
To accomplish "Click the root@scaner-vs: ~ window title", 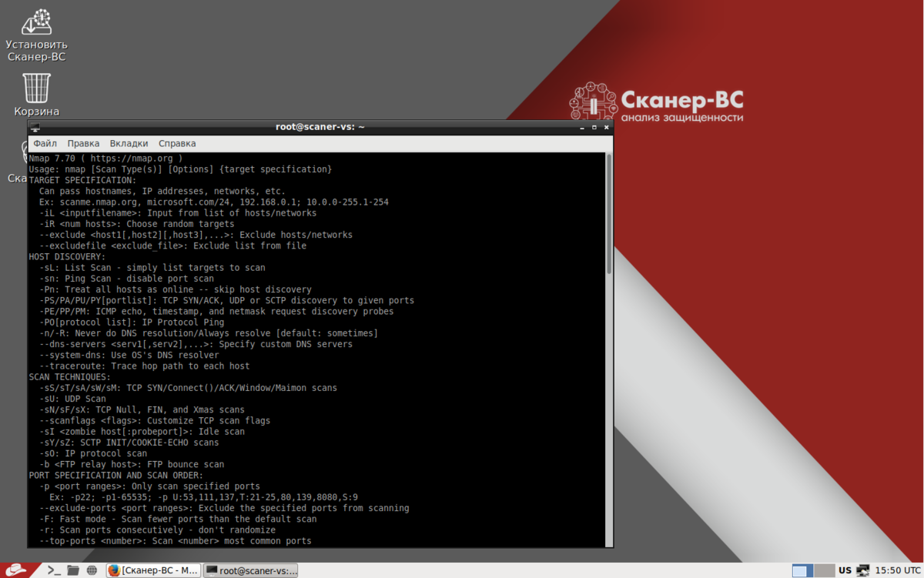I will pyautogui.click(x=320, y=127).
